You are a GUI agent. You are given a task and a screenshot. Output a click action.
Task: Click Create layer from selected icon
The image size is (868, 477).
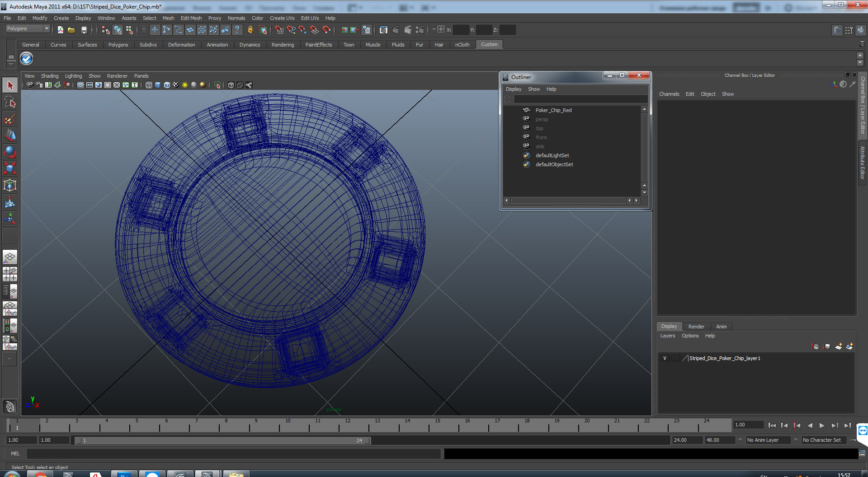[x=850, y=346]
